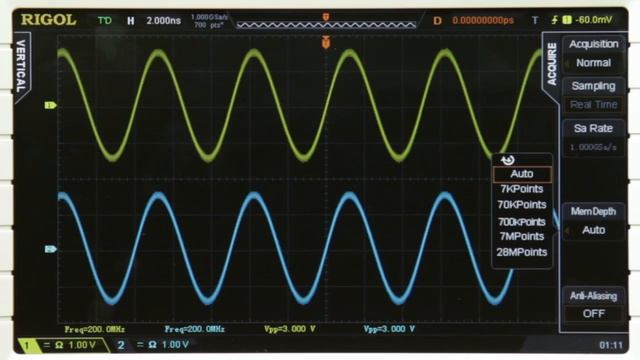Click the yellow Vpp=3.000 V measurement
The height and width of the screenshot is (360, 640).
[289, 329]
